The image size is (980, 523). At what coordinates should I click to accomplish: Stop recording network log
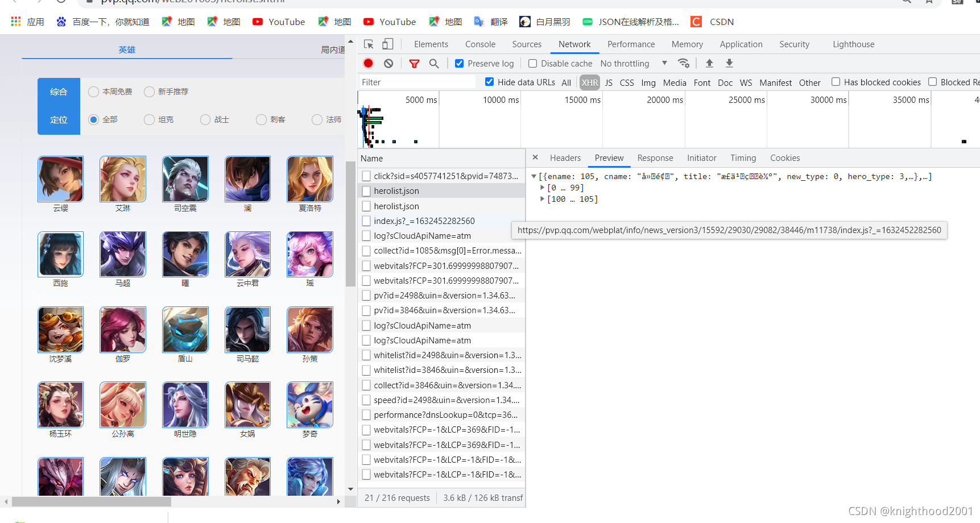coord(369,64)
